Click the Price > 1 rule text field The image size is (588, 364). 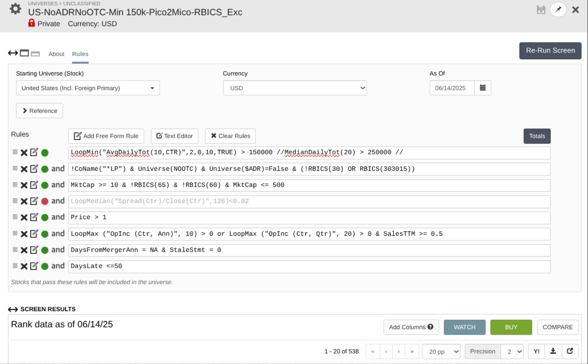pos(309,218)
